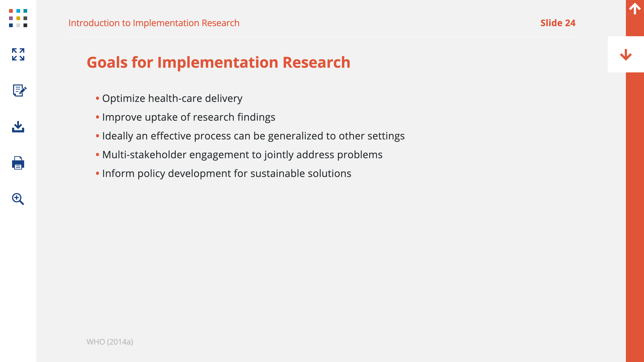This screenshot has width=644, height=362.
Task: Select 'Ideally an effective process' bullet
Action: (x=254, y=136)
